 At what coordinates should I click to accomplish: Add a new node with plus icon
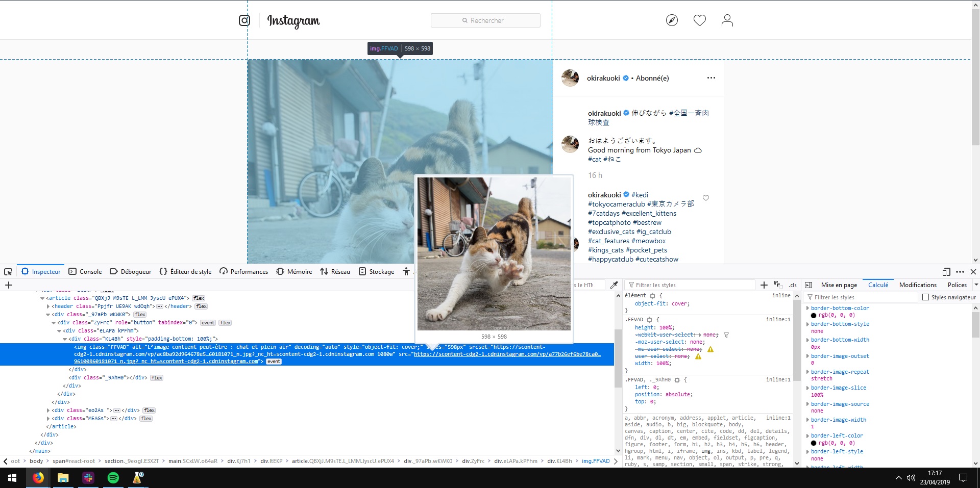pos(9,285)
